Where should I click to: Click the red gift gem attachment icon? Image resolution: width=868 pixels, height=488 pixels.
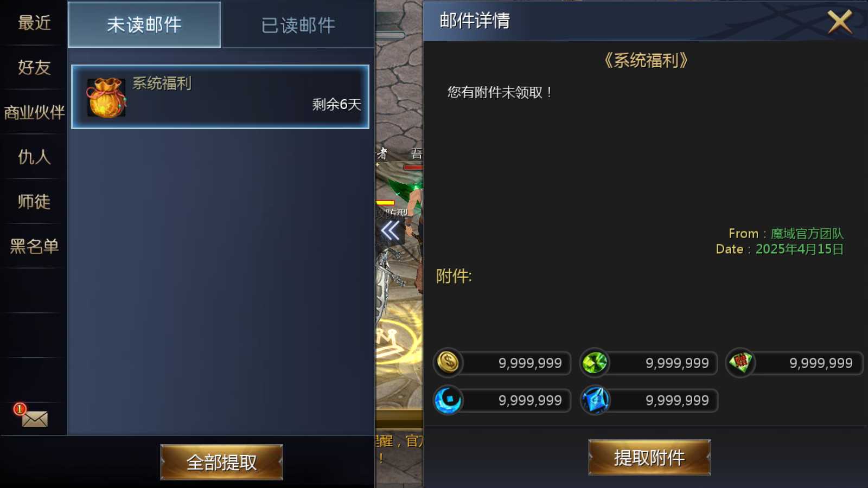tap(741, 363)
